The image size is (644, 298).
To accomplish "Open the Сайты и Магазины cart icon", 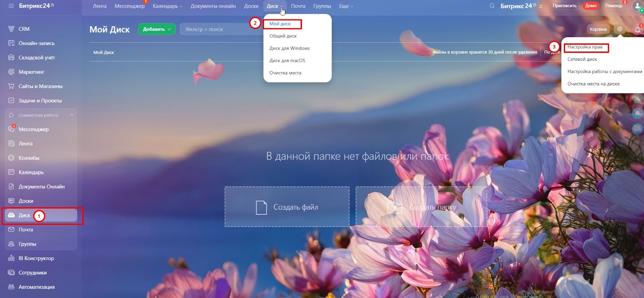I will (11, 86).
